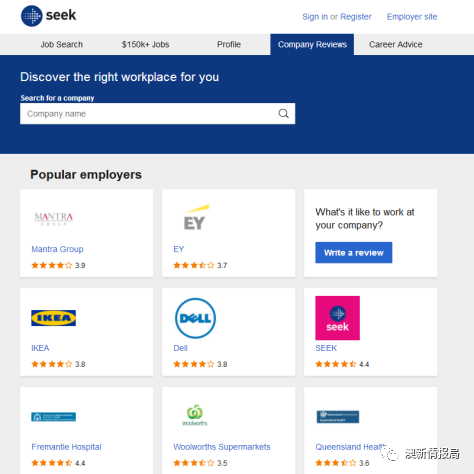
Task: Click the pink SEEK employer logo
Action: tap(337, 318)
